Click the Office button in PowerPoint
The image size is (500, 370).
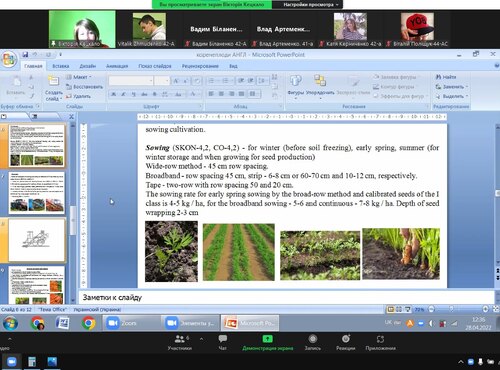[x=9, y=59]
